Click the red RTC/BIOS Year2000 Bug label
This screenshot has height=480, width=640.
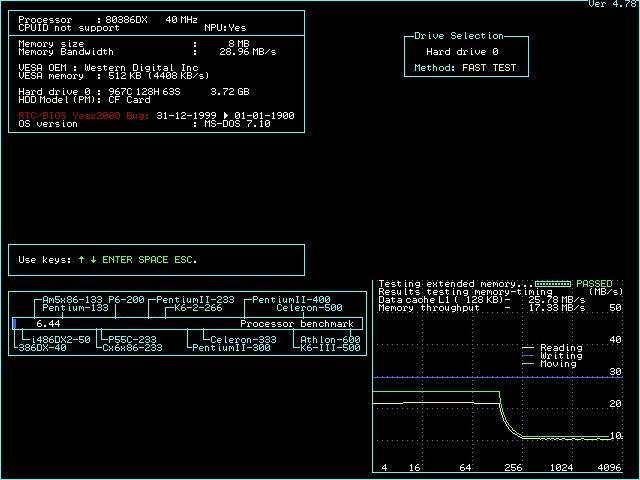(85, 115)
